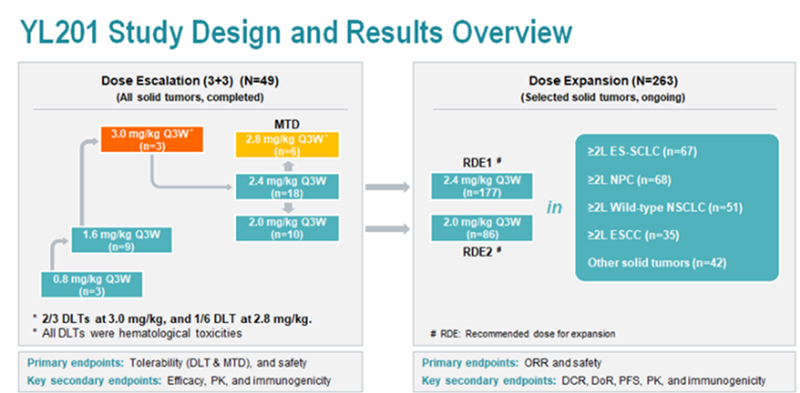This screenshot has width=800, height=393.
Task: Select the yellow 2.8 mg/kg Q3W MTD box
Action: (286, 144)
